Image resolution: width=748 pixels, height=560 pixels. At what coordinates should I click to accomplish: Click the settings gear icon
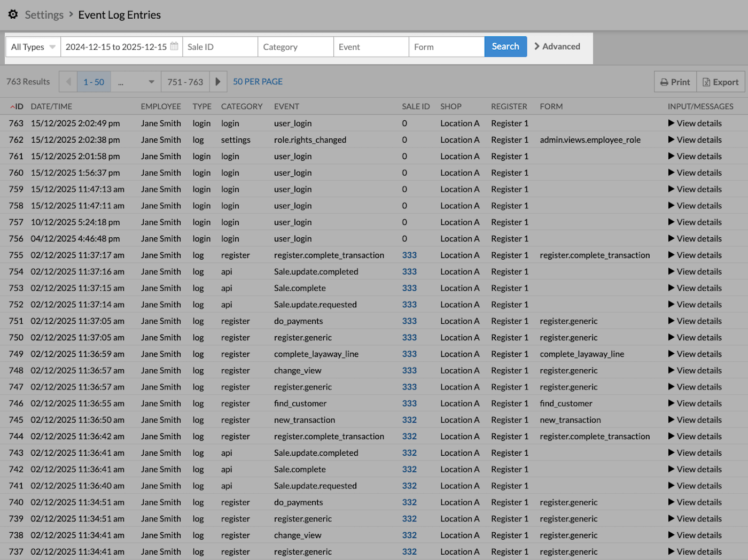[13, 14]
